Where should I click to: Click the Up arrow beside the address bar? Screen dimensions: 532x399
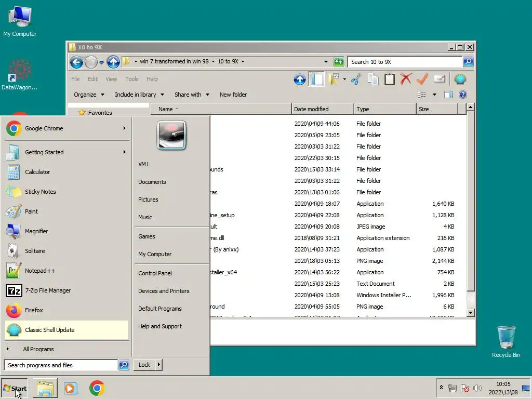point(113,62)
